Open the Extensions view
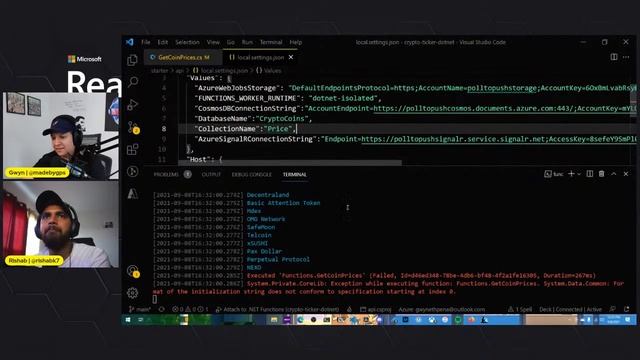 132,149
